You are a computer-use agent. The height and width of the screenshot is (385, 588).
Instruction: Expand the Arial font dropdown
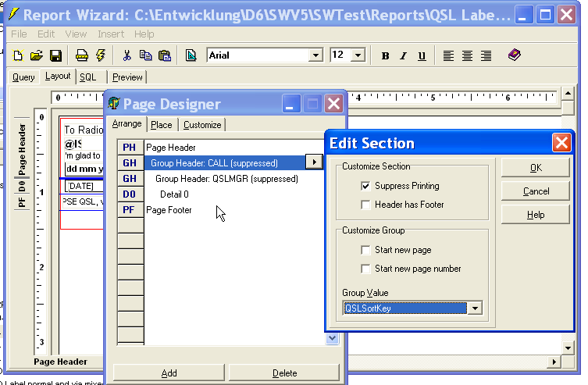click(x=315, y=55)
